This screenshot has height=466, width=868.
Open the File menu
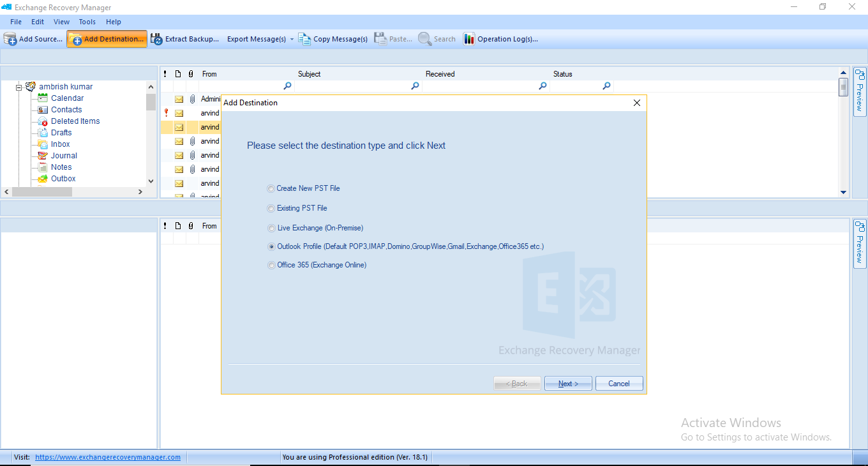click(x=16, y=22)
